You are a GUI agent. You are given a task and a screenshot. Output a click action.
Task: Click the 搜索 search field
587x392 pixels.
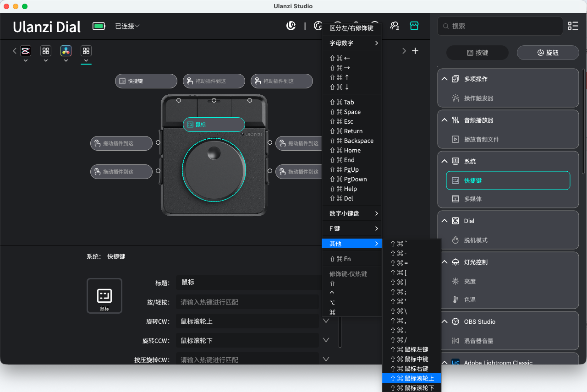[x=500, y=26]
